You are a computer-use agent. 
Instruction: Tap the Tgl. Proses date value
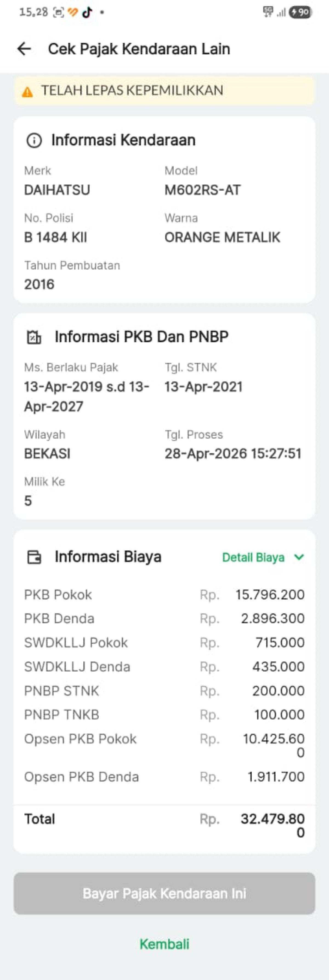coord(233,454)
